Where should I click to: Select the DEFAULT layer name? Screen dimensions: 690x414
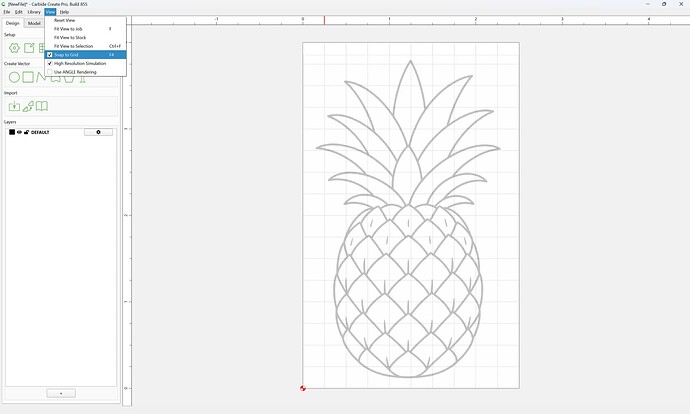click(x=40, y=132)
